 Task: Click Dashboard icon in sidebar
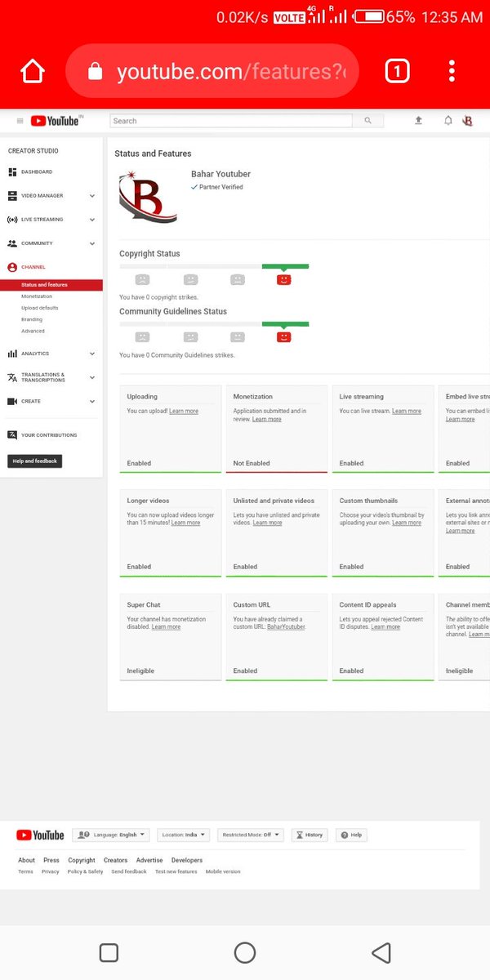click(12, 172)
